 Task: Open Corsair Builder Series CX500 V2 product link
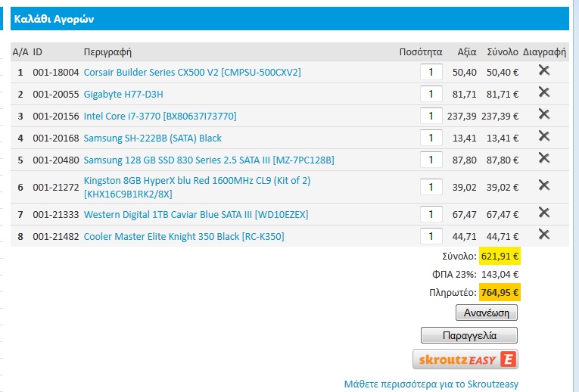pyautogui.click(x=192, y=73)
